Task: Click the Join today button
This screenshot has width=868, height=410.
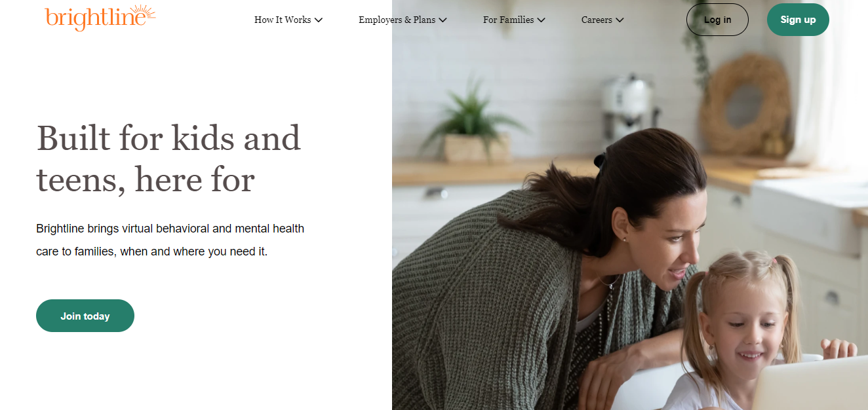Action: [85, 316]
